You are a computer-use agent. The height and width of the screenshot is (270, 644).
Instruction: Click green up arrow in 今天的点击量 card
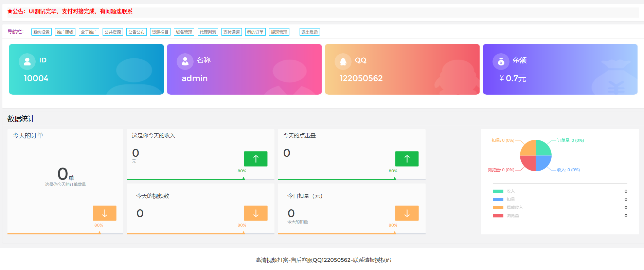407,159
